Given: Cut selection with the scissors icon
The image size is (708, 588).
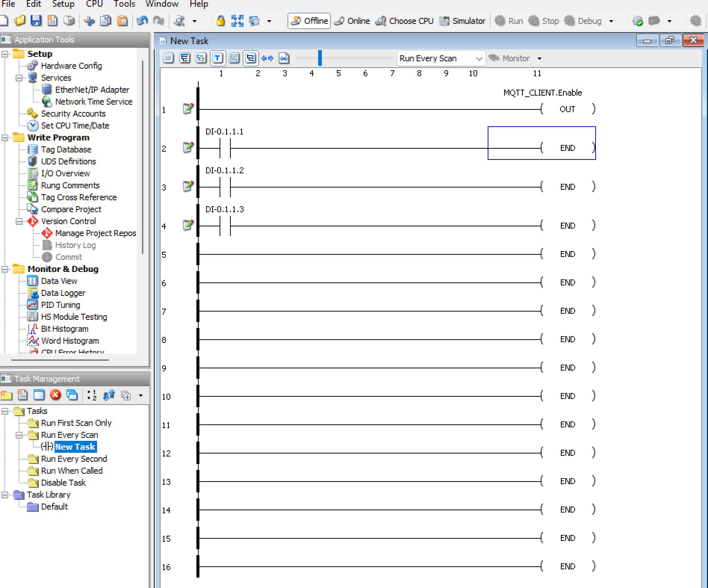Looking at the screenshot, I should [89, 21].
